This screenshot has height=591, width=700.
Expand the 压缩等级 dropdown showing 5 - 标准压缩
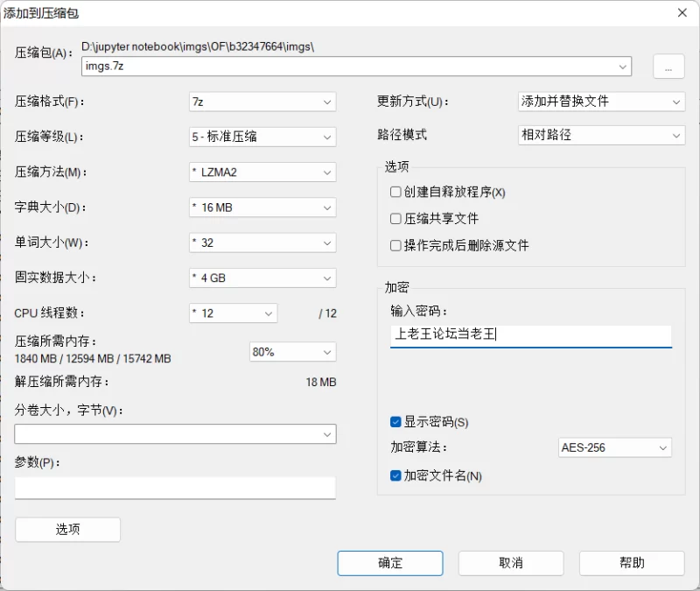click(x=262, y=137)
